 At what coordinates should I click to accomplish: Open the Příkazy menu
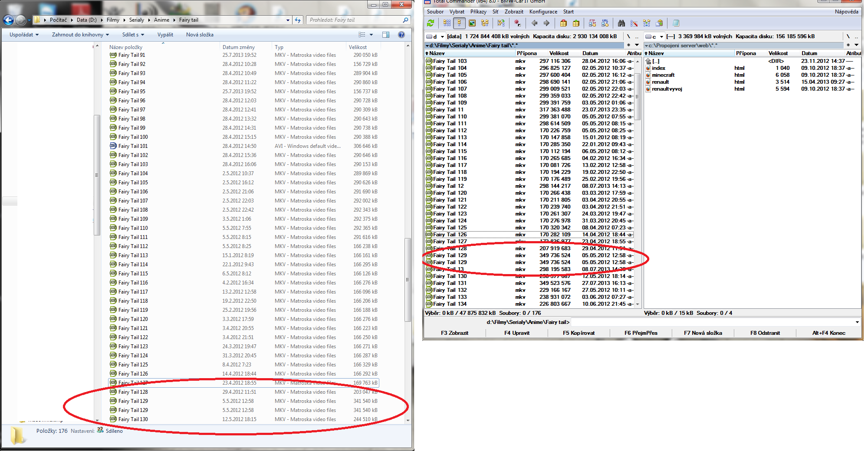coord(478,12)
